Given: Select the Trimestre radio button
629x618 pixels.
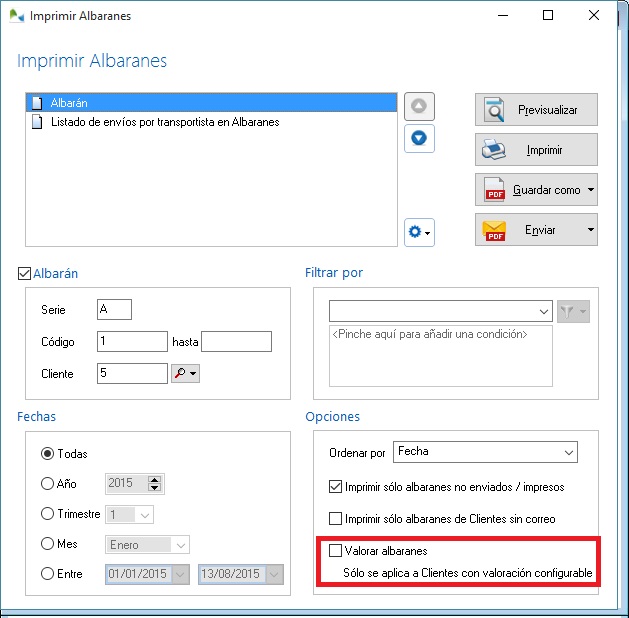Looking at the screenshot, I should (47, 514).
